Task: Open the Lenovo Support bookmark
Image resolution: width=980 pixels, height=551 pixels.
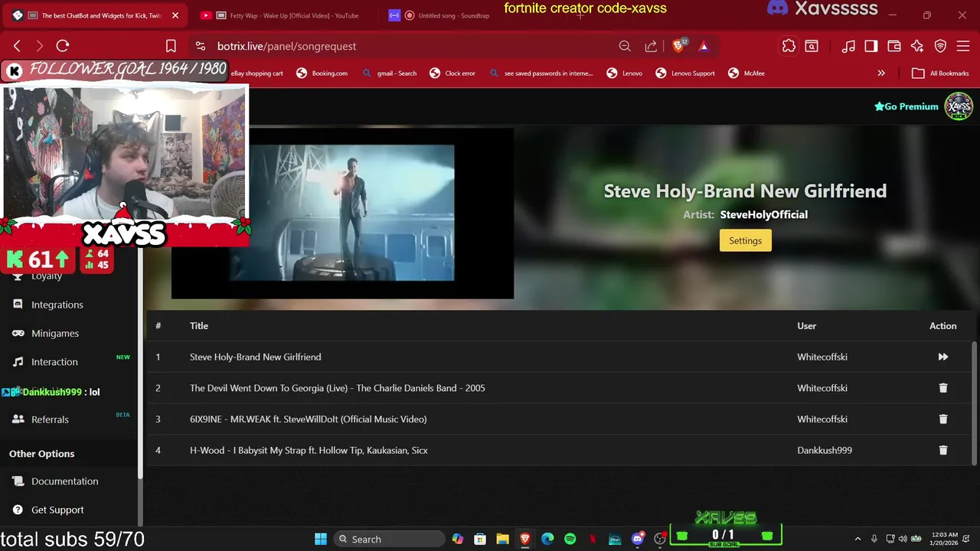Action: pos(685,73)
